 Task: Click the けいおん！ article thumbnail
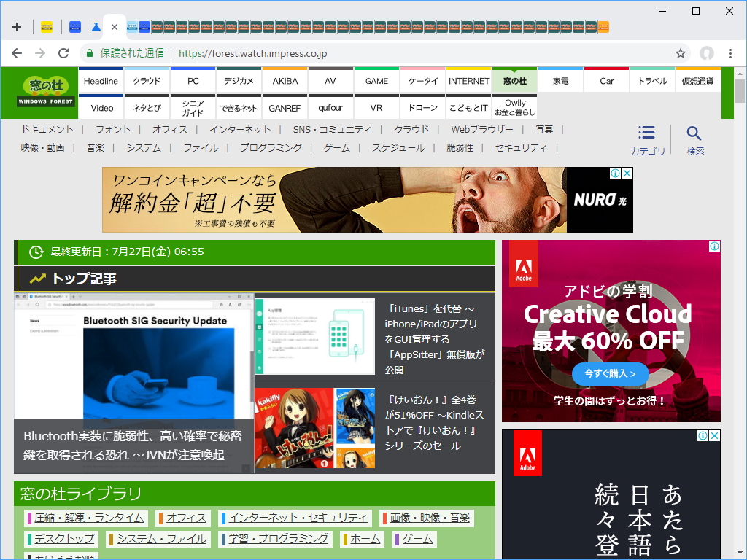click(x=315, y=427)
